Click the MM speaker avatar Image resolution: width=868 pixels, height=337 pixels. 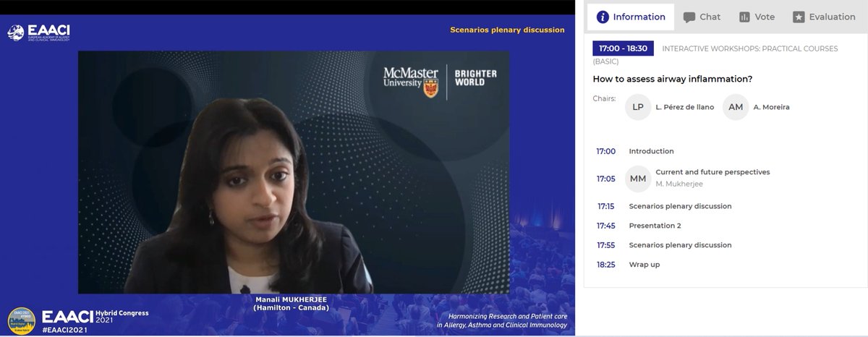pos(638,178)
